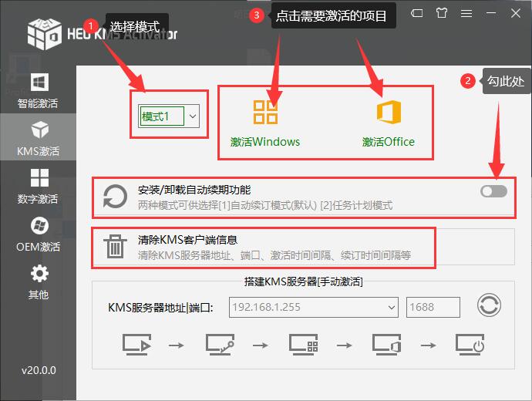Expand the KMS server address dropdown
532x401 pixels.
pyautogui.click(x=391, y=308)
